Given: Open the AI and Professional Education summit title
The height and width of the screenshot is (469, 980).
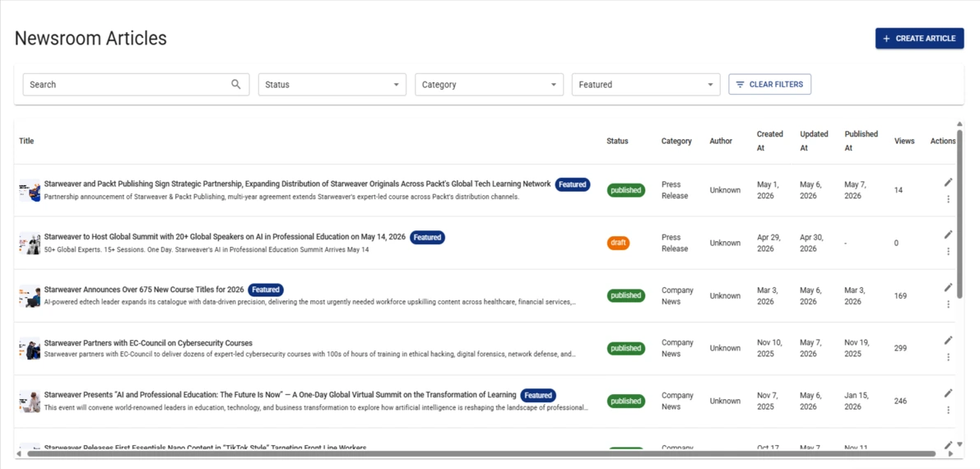Looking at the screenshot, I should (x=280, y=395).
